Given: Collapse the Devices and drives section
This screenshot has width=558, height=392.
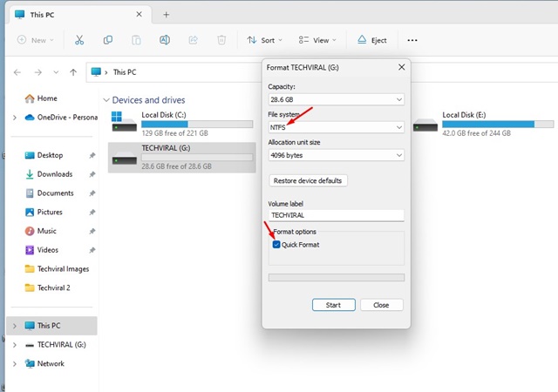Looking at the screenshot, I should [107, 99].
